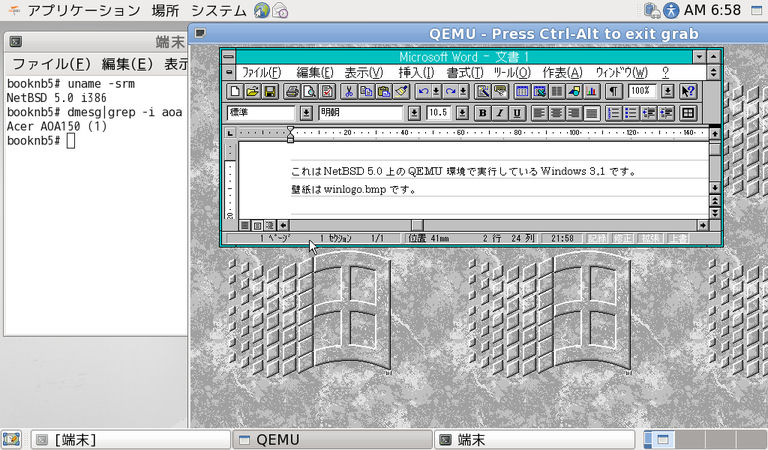
Task: Open the columns layout icon
Action: [557, 91]
